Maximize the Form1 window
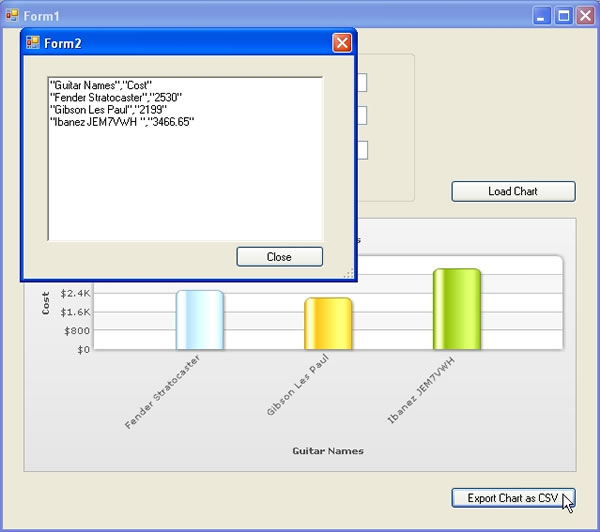 tap(563, 16)
